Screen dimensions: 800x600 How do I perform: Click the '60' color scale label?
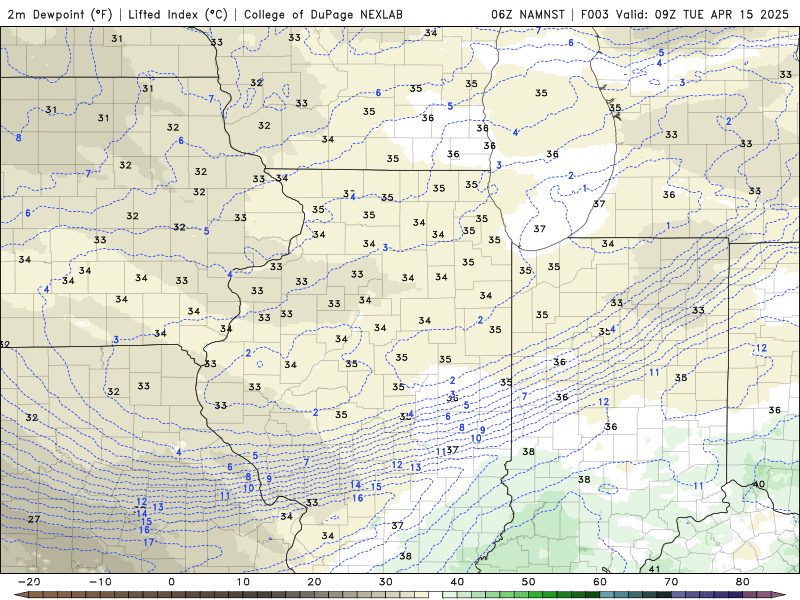click(x=600, y=582)
